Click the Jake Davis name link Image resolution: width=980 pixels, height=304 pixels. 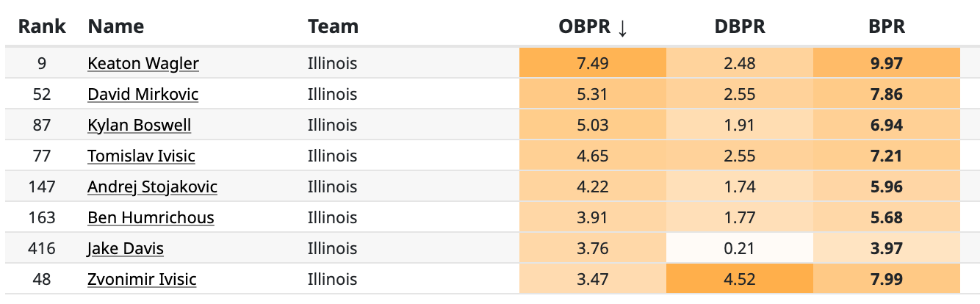(x=125, y=249)
